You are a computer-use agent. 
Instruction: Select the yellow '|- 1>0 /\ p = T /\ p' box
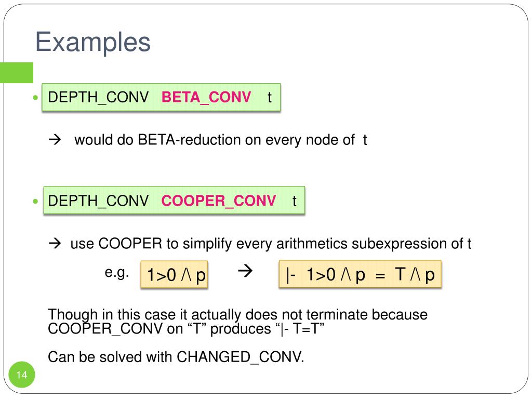360,274
